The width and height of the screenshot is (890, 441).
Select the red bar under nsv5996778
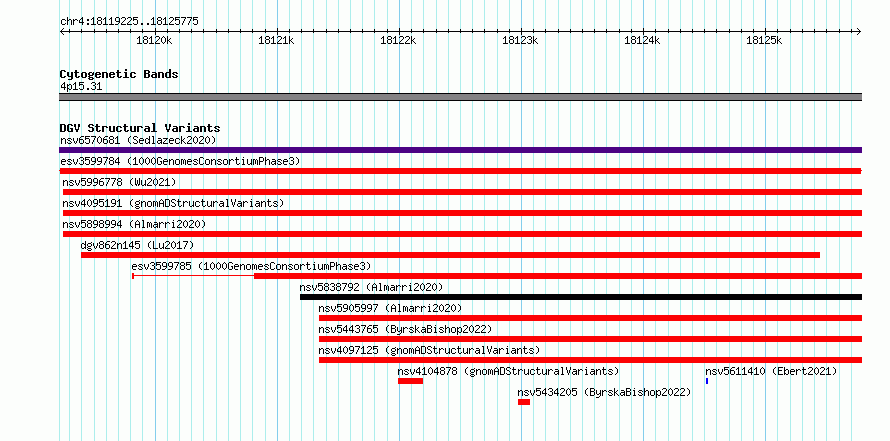(x=462, y=192)
